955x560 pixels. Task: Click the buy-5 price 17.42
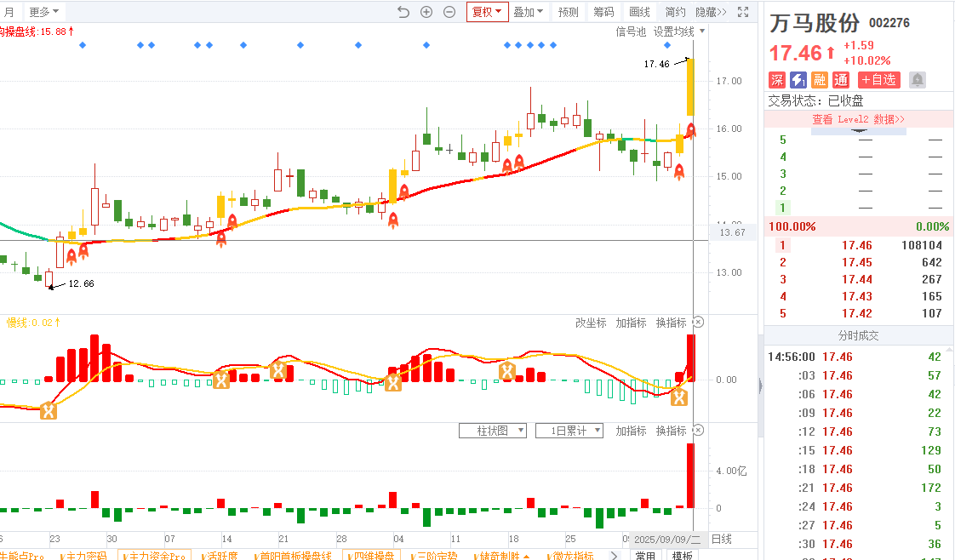[857, 313]
